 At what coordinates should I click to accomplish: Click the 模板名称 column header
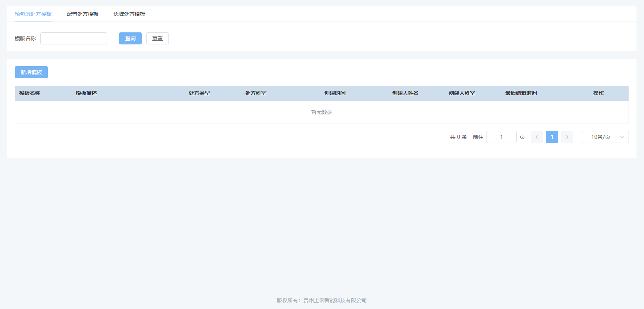pyautogui.click(x=30, y=93)
